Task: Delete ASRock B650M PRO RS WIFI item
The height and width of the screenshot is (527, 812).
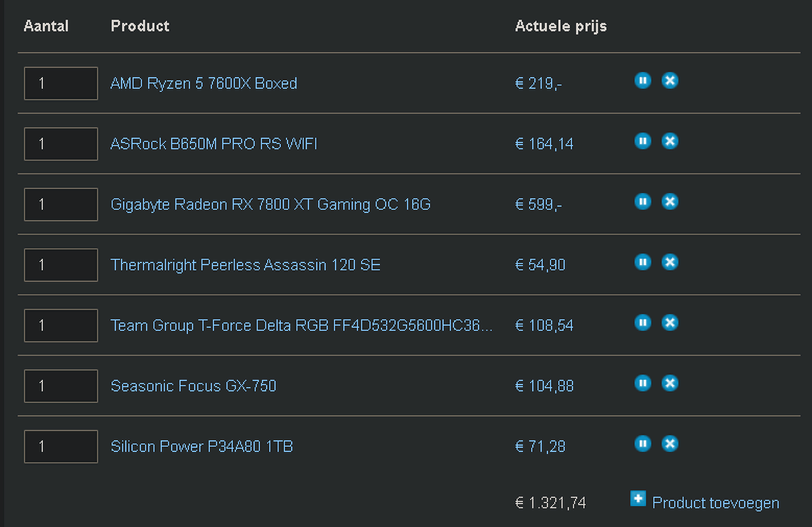Action: [x=670, y=141]
